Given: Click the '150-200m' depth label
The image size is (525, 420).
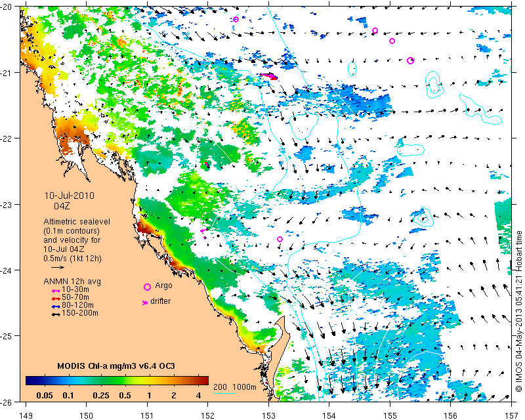Looking at the screenshot, I should pos(80,313).
